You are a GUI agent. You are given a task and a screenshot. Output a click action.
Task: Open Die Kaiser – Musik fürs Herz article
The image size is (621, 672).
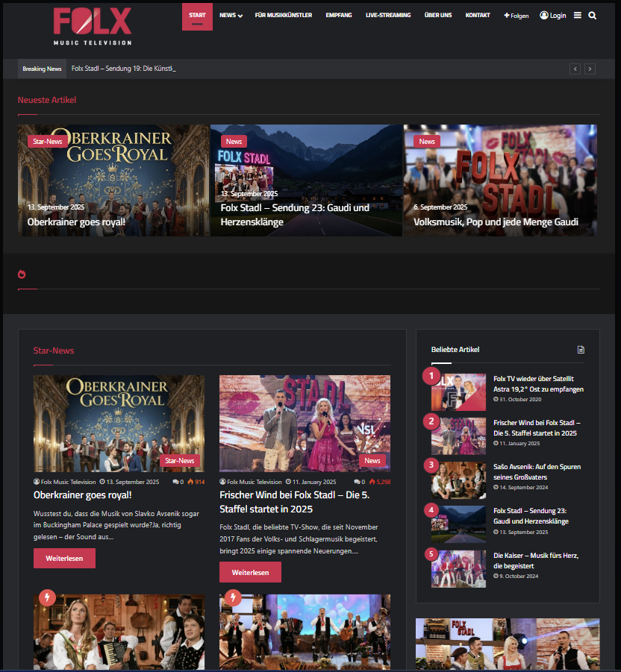(536, 561)
